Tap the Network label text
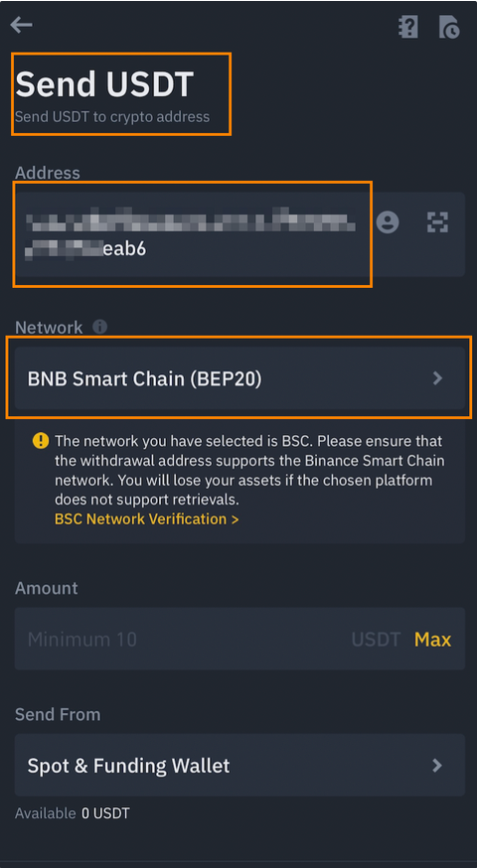477x868 pixels. pyautogui.click(x=49, y=327)
